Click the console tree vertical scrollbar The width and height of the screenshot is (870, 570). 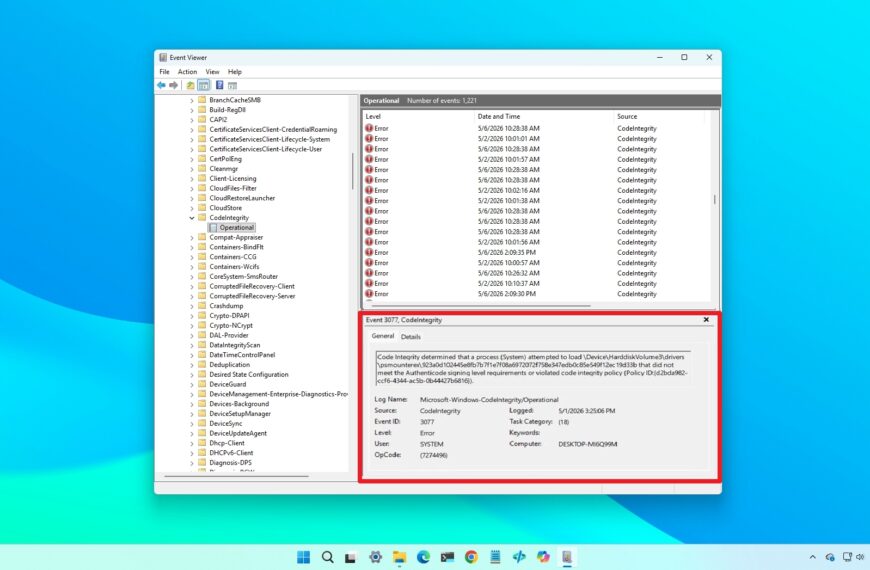[x=352, y=172]
